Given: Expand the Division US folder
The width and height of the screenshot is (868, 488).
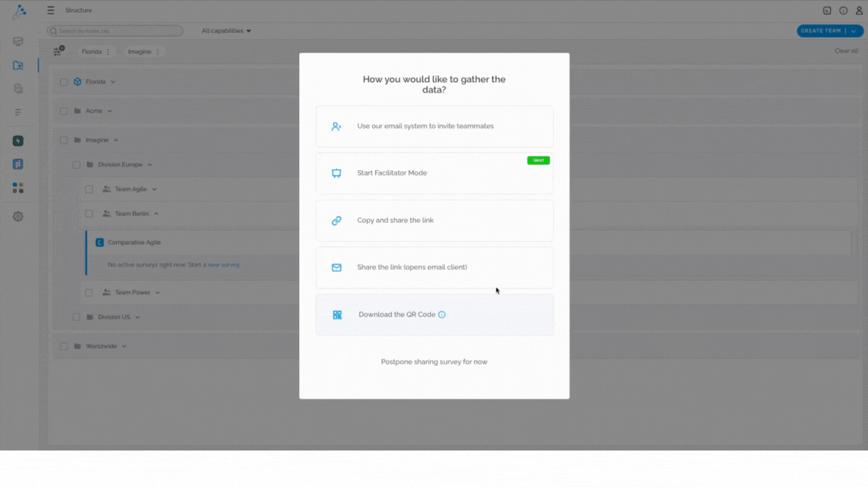Looking at the screenshot, I should pos(137,317).
